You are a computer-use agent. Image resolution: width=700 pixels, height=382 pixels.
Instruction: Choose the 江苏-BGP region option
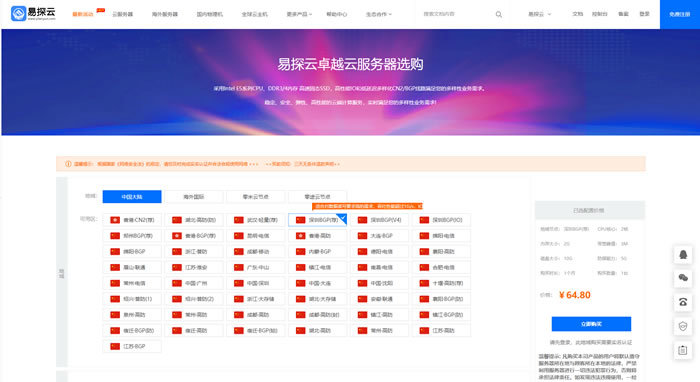click(132, 346)
